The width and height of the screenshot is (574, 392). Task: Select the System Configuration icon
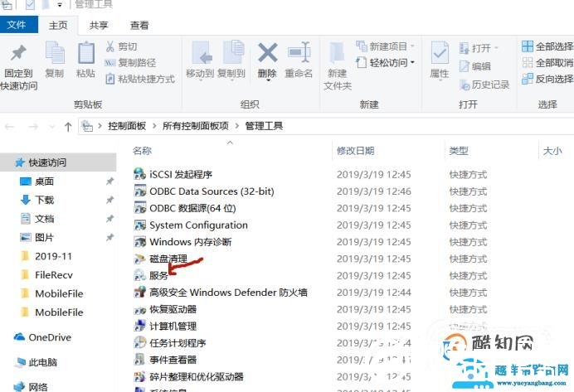(x=140, y=225)
